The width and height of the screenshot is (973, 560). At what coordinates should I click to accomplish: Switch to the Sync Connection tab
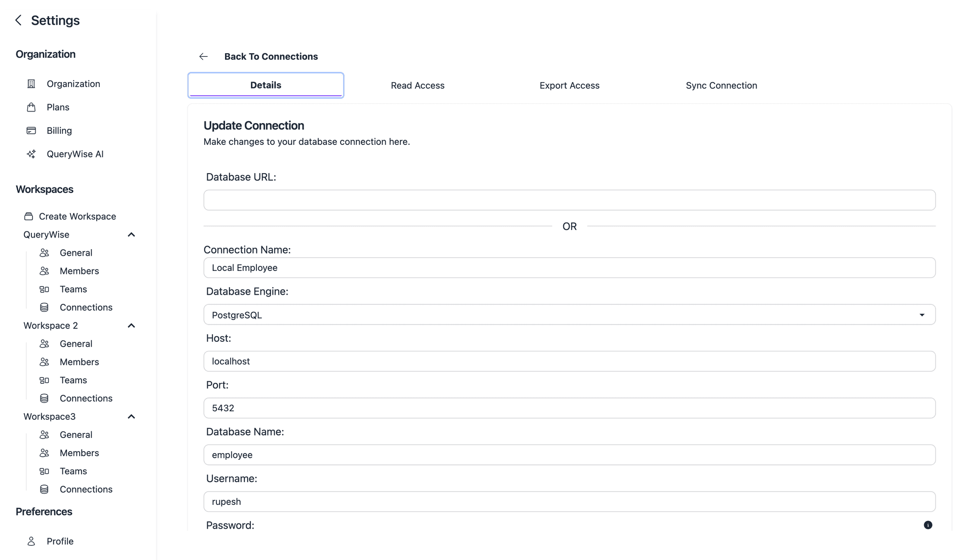coord(721,86)
